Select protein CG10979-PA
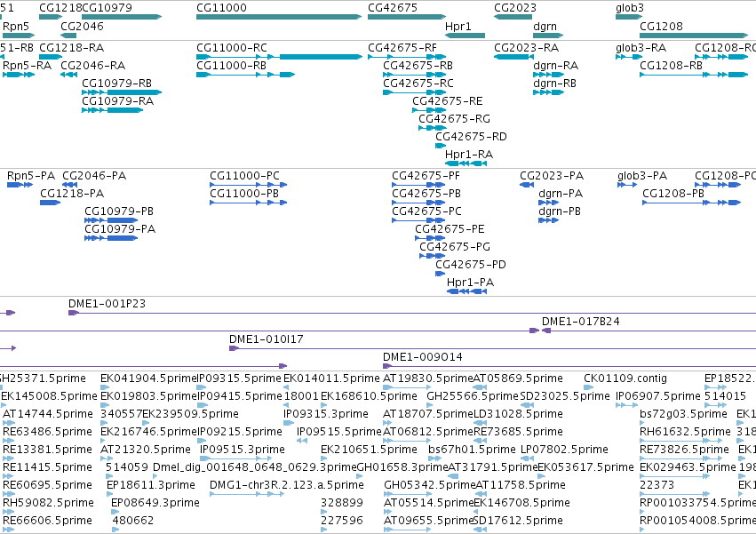Image resolution: width=756 pixels, height=534 pixels. pos(120,228)
